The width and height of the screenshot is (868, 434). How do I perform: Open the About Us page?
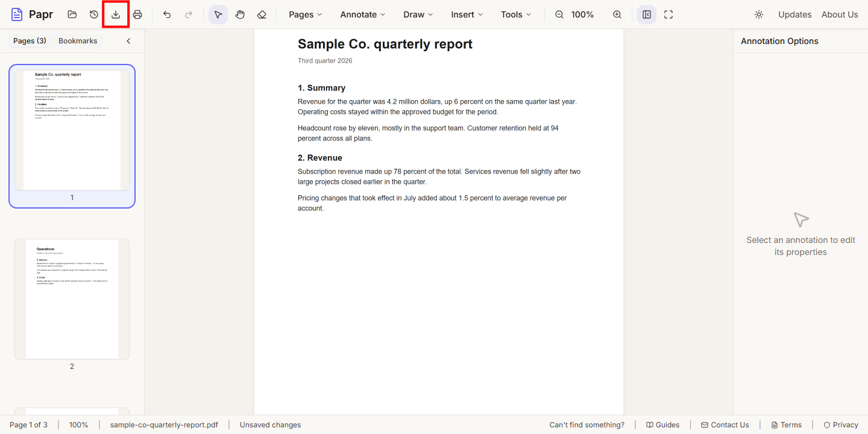pos(840,14)
